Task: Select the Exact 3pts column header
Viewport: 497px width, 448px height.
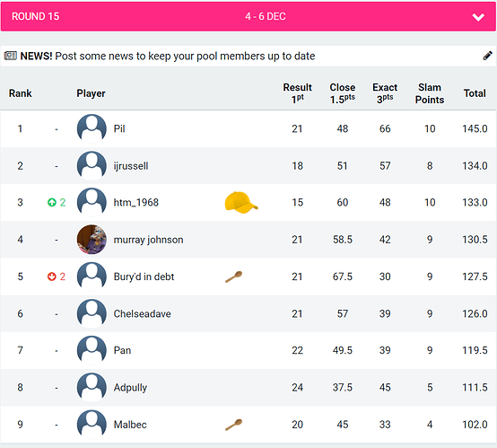Action: coord(385,93)
